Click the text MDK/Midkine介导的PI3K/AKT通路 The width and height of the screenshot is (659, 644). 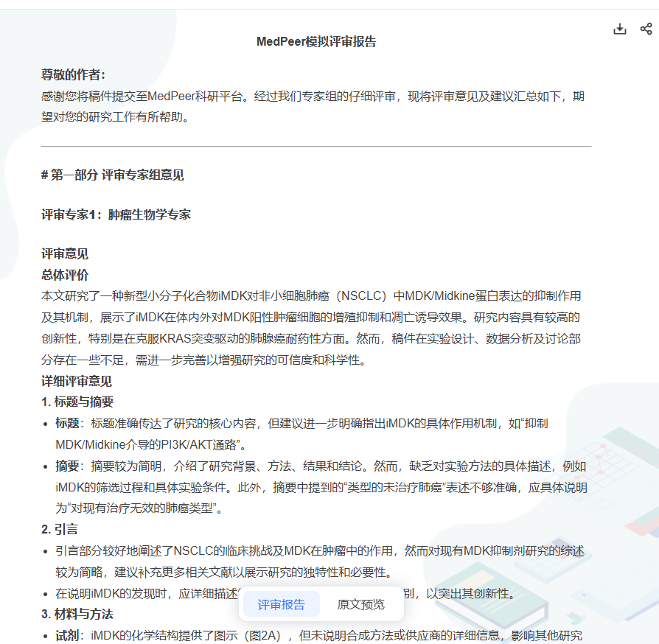pyautogui.click(x=145, y=444)
